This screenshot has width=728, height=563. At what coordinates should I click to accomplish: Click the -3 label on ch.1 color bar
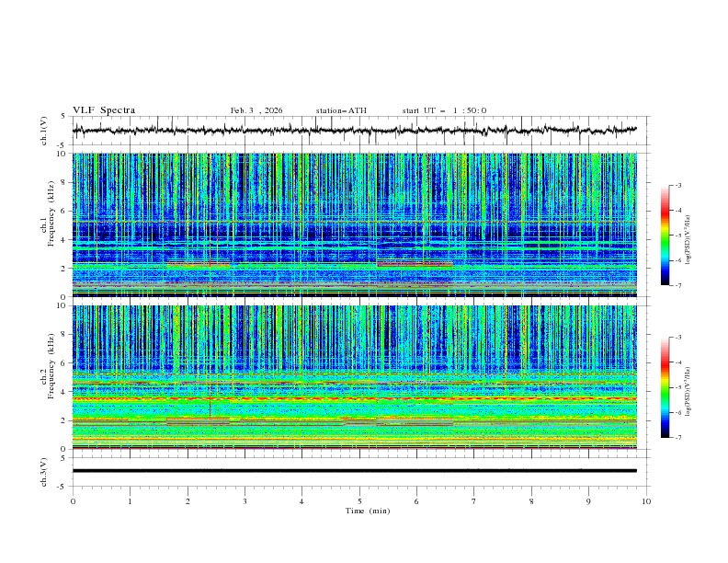pyautogui.click(x=677, y=186)
